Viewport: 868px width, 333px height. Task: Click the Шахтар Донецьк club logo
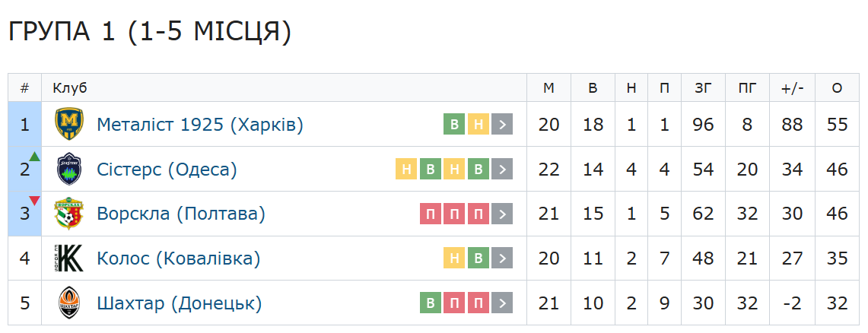69,303
